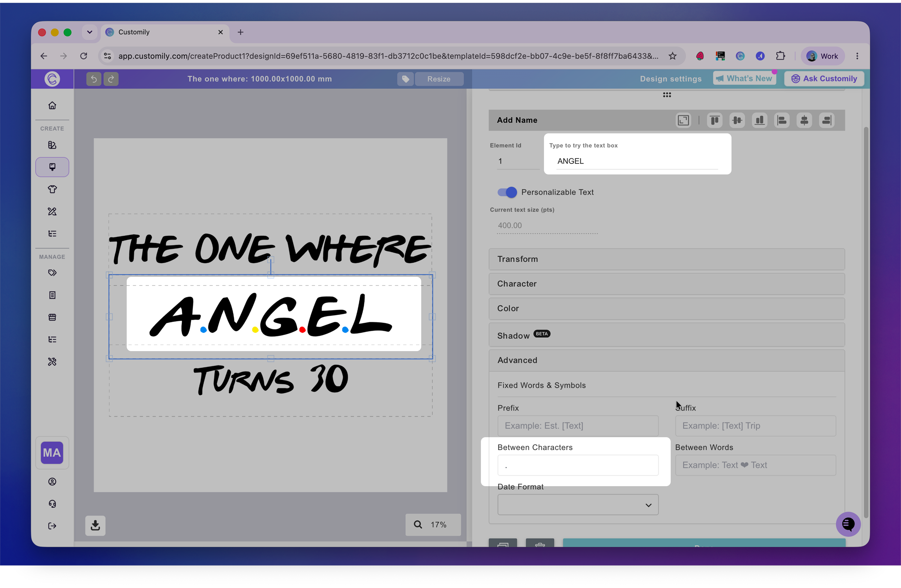Click the MA workspace avatar
901x588 pixels.
point(52,453)
